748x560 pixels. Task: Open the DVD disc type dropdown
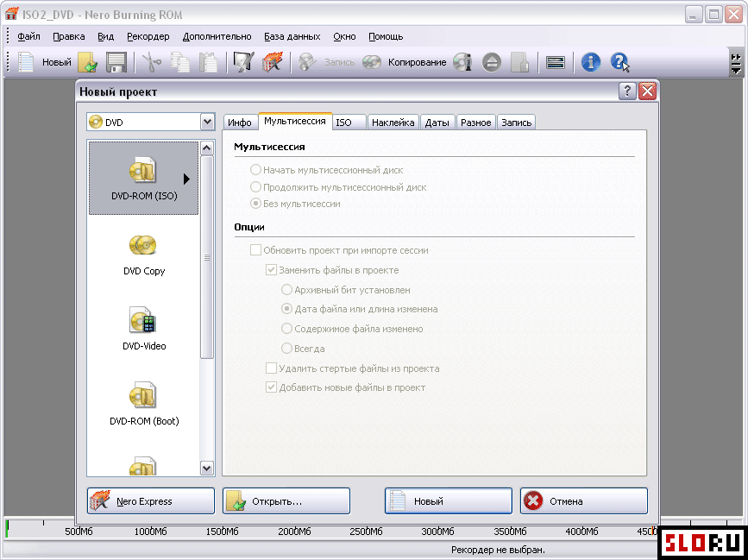pyautogui.click(x=207, y=122)
